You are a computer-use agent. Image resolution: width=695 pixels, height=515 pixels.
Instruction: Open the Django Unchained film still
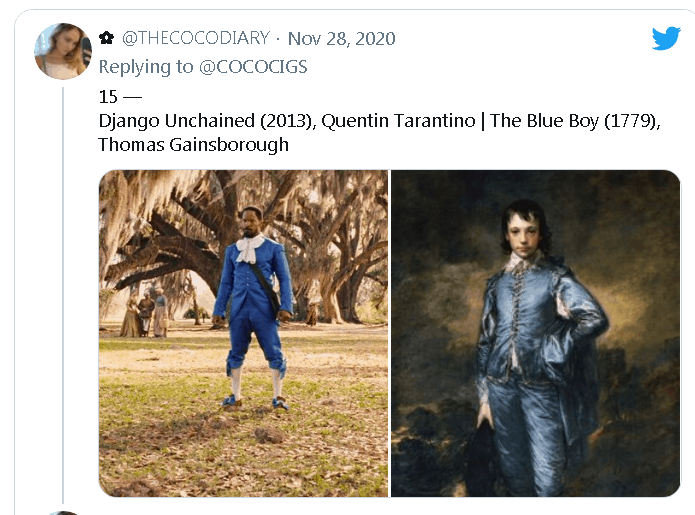(x=243, y=333)
